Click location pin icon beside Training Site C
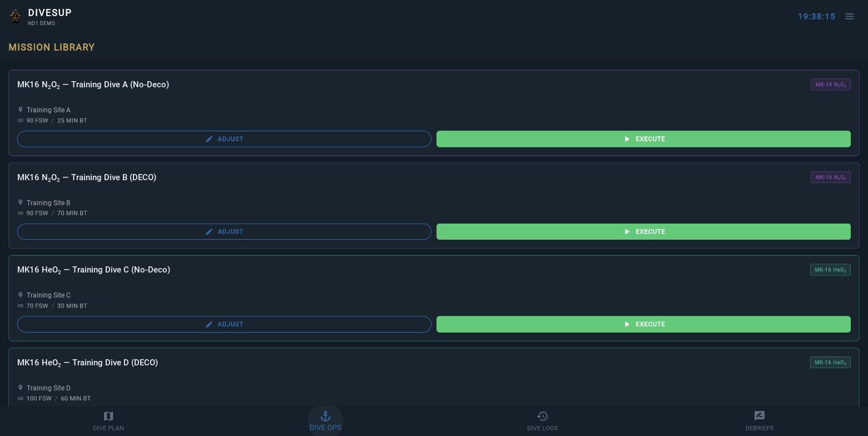Viewport: 868px width, 436px height. click(x=21, y=295)
